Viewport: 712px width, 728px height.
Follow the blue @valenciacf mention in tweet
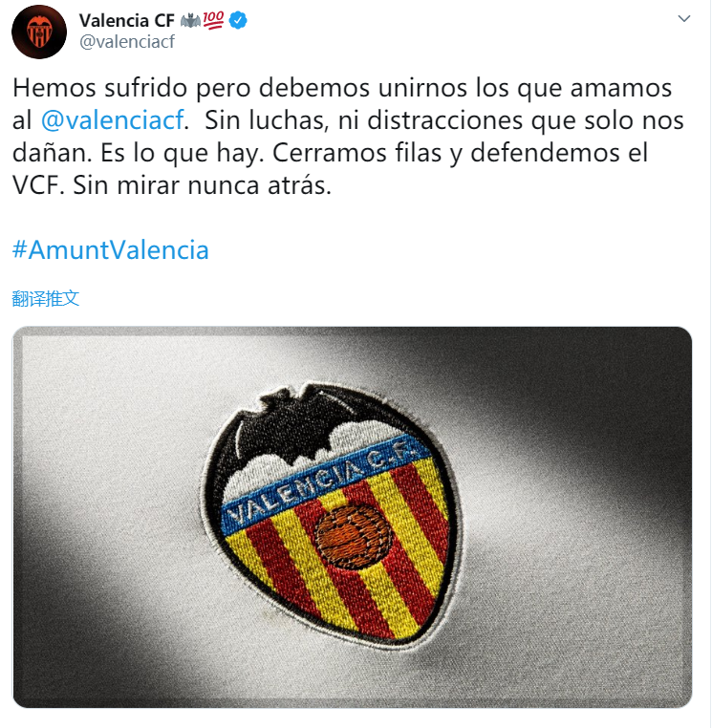coord(113,120)
